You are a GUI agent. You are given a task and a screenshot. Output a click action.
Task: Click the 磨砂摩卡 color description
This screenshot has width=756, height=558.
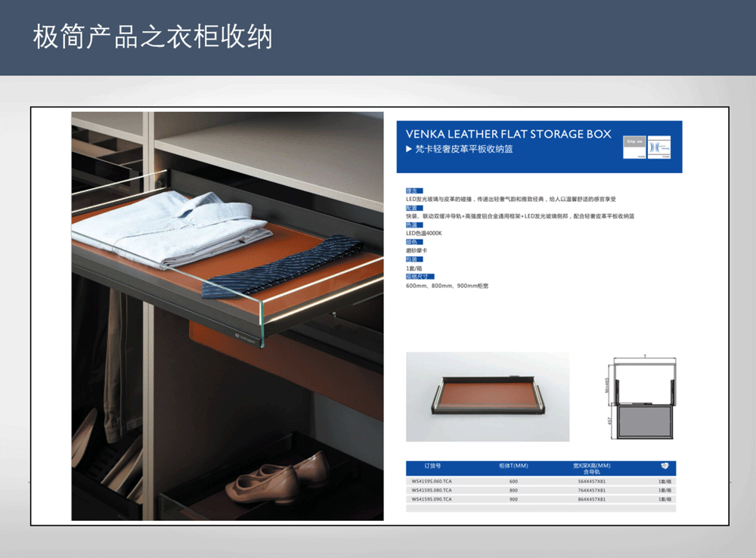[x=417, y=250]
